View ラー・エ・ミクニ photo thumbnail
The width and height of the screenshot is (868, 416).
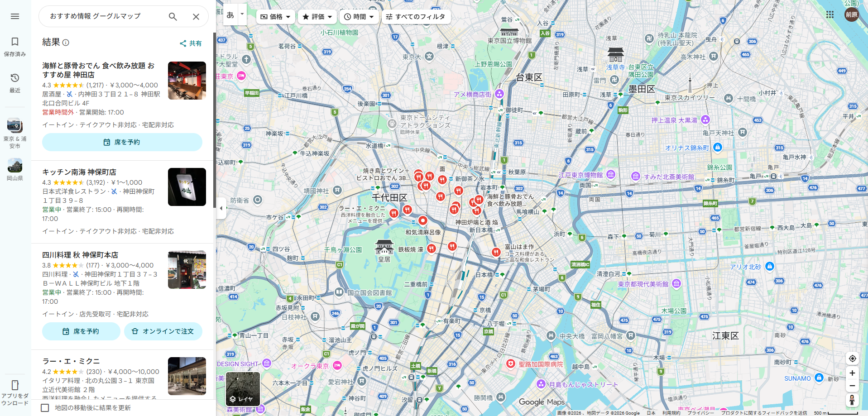pos(187,376)
